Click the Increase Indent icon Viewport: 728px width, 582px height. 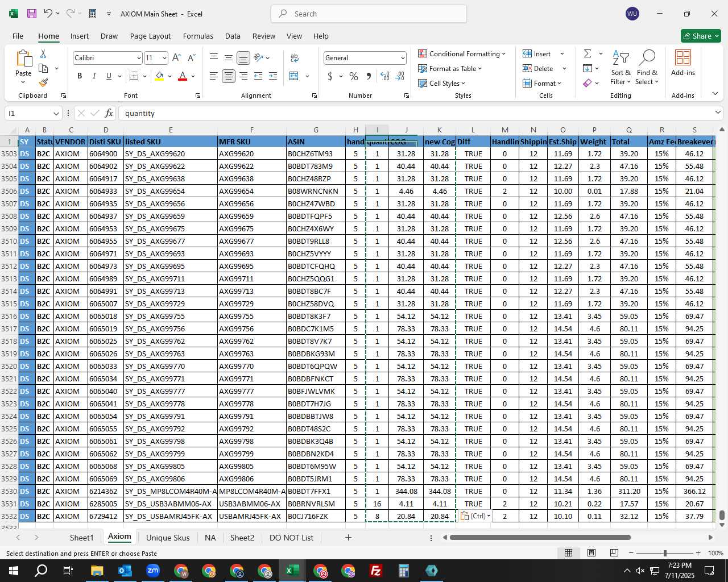click(273, 76)
